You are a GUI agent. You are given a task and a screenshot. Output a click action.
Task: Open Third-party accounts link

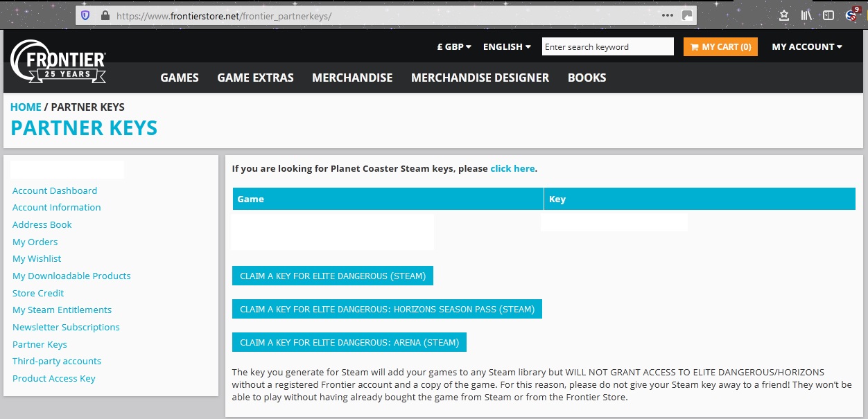point(57,361)
